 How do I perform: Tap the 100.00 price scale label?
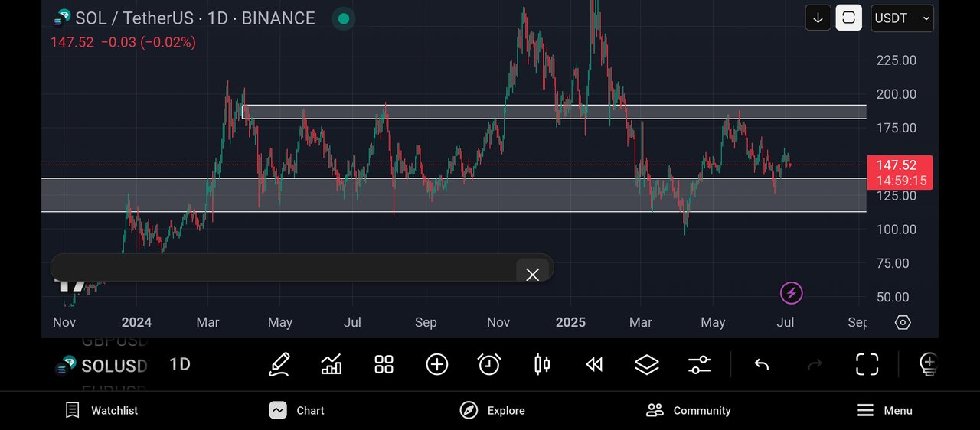click(x=897, y=230)
